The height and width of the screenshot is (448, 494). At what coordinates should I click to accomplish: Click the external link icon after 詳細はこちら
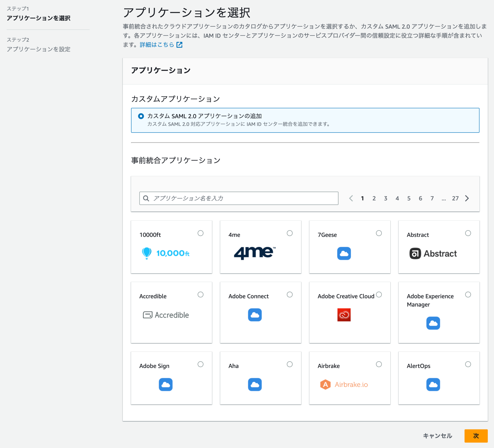tap(180, 45)
